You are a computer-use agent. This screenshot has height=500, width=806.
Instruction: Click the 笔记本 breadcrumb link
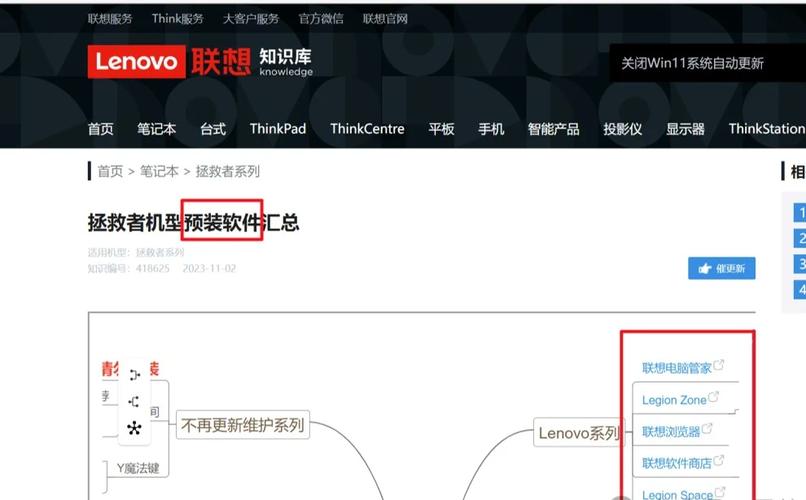point(159,171)
